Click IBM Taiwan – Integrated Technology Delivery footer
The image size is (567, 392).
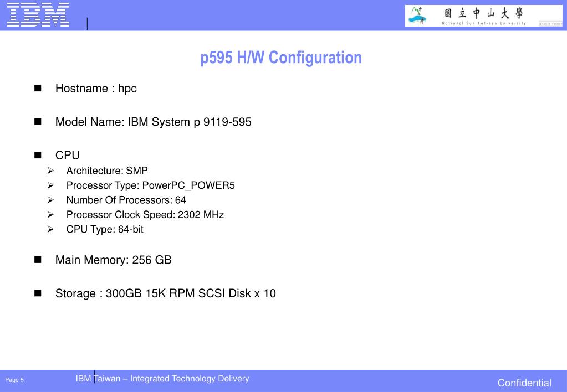(162, 379)
